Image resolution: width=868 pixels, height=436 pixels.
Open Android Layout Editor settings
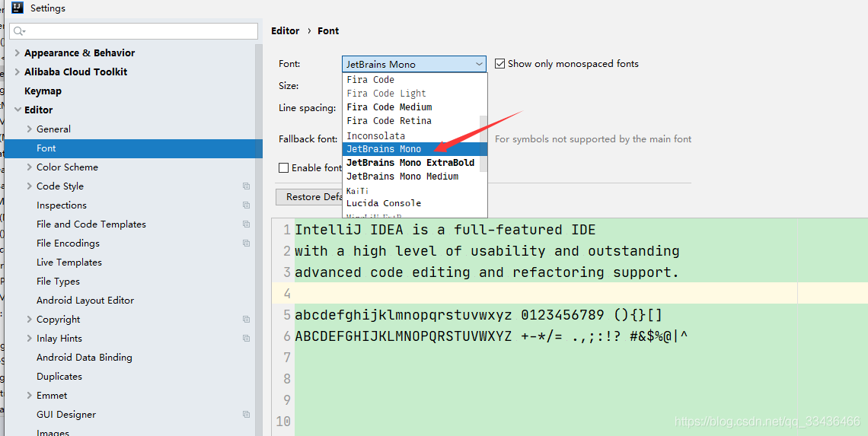85,301
